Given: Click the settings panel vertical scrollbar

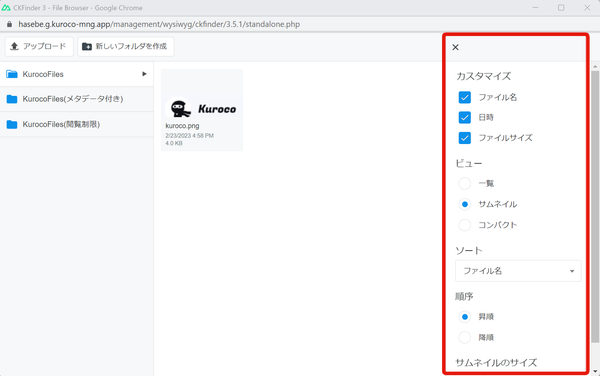Looking at the screenshot, I should pyautogui.click(x=595, y=207).
